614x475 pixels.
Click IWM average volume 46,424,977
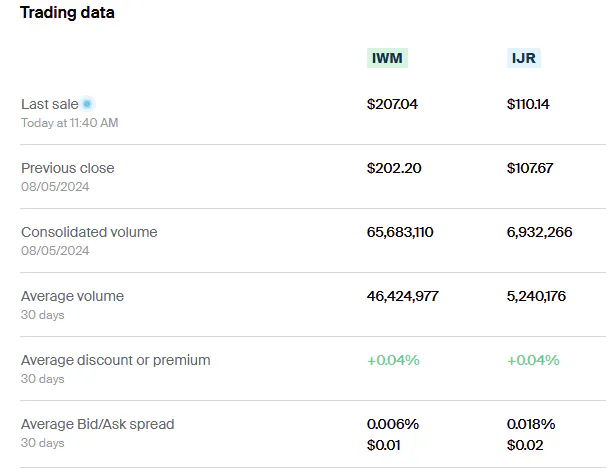[x=403, y=296]
